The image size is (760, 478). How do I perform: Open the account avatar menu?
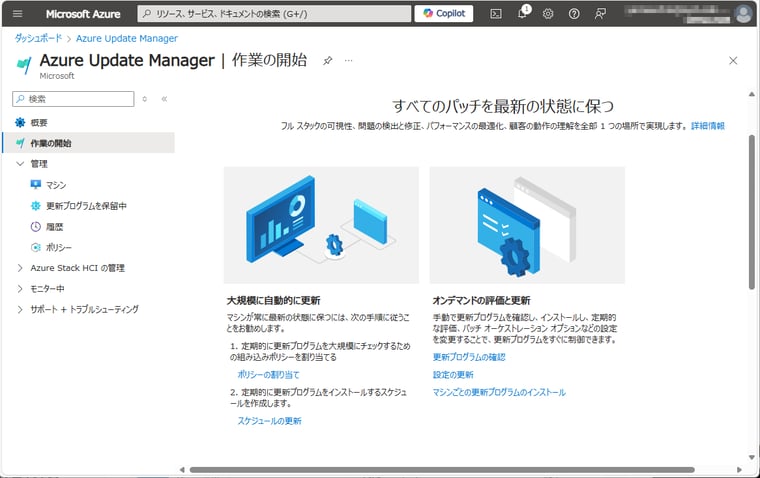tap(744, 14)
